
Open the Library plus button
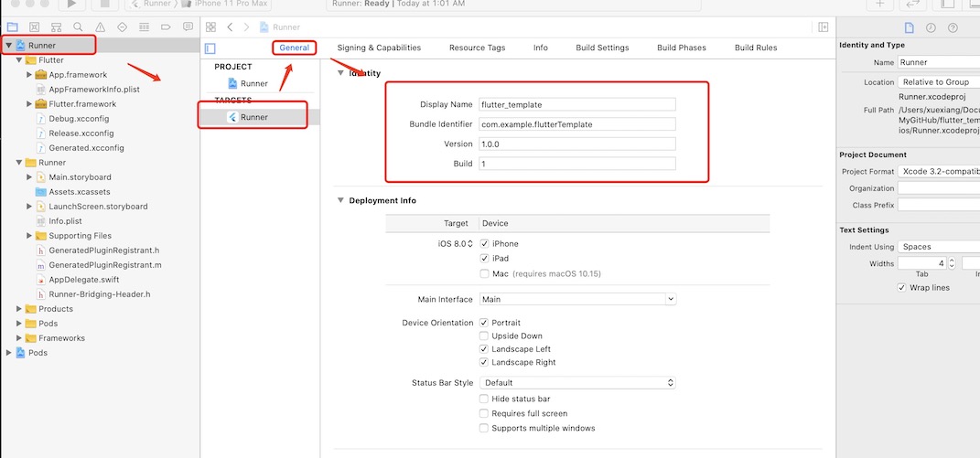880,3
